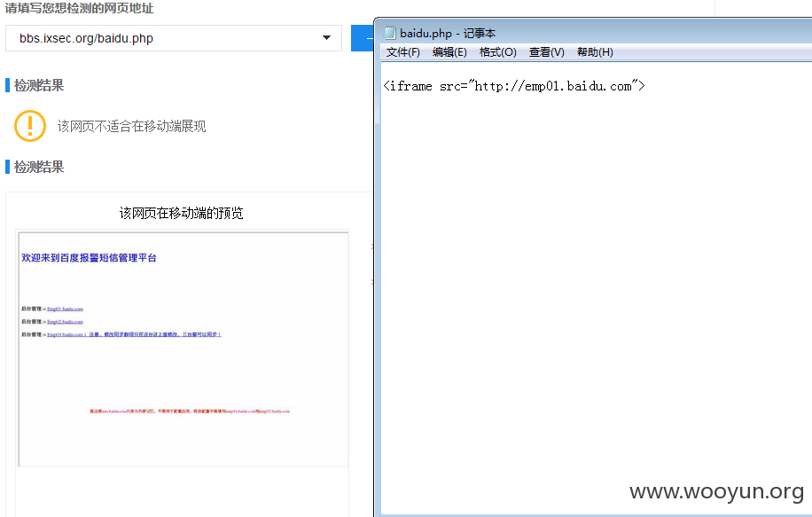
Task: Click the blue detect button beside URL field
Action: point(363,38)
